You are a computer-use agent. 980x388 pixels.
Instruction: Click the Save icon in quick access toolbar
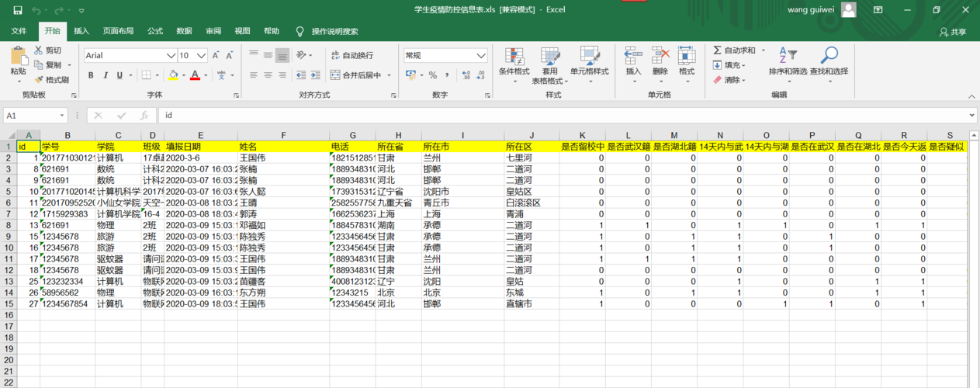pos(16,11)
